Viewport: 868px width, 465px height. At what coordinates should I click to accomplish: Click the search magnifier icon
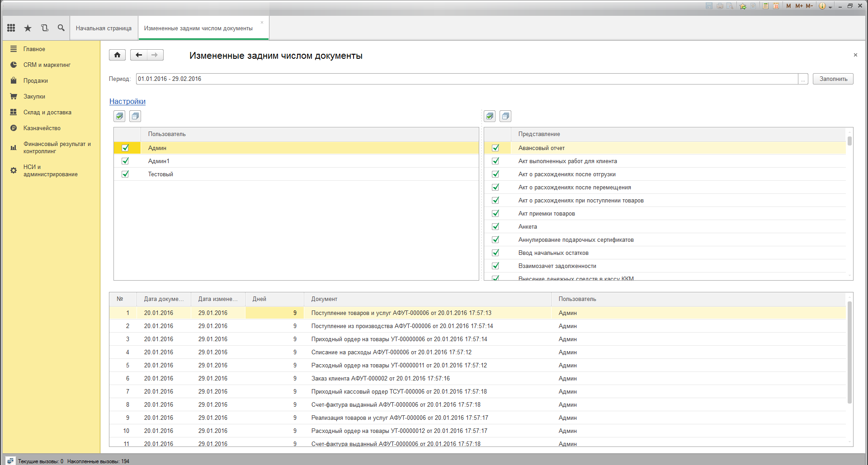click(x=61, y=28)
